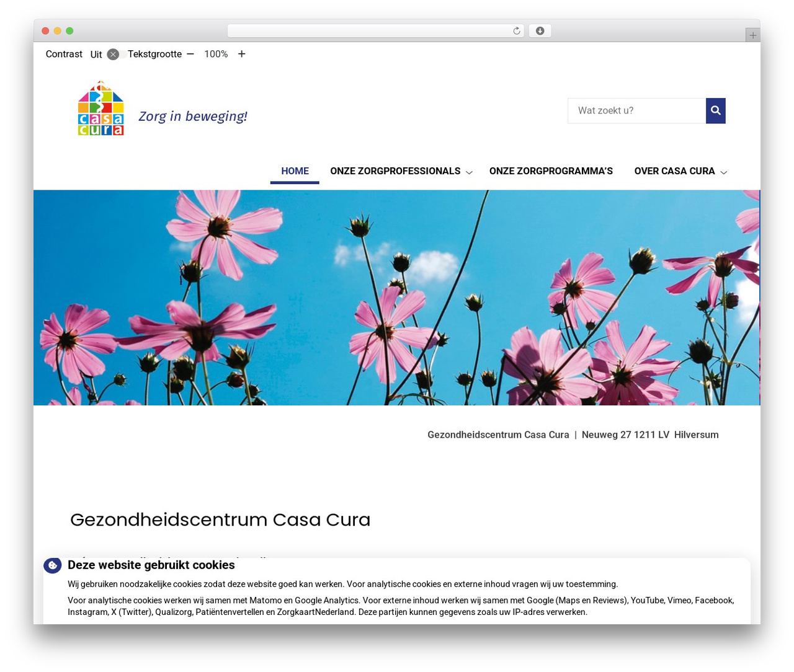Click 'Gezondheidscentrum Casa Cura' heading
Image resolution: width=794 pixels, height=672 pixels.
point(220,519)
